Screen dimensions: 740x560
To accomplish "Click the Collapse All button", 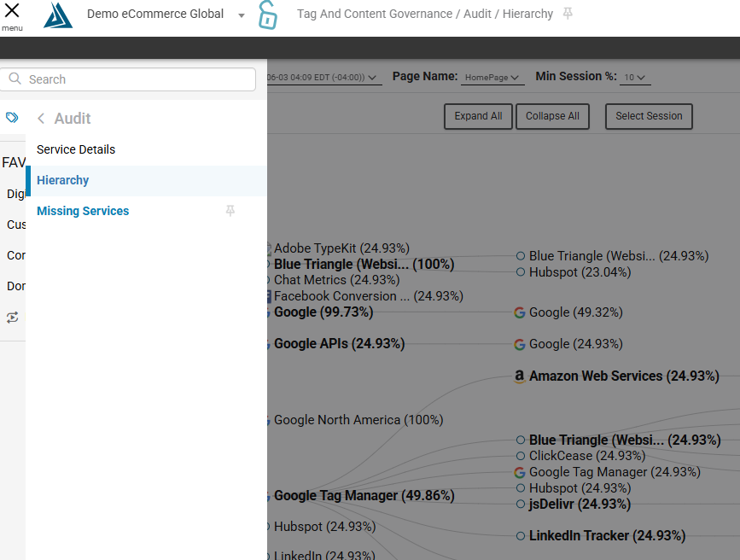I will tap(552, 116).
